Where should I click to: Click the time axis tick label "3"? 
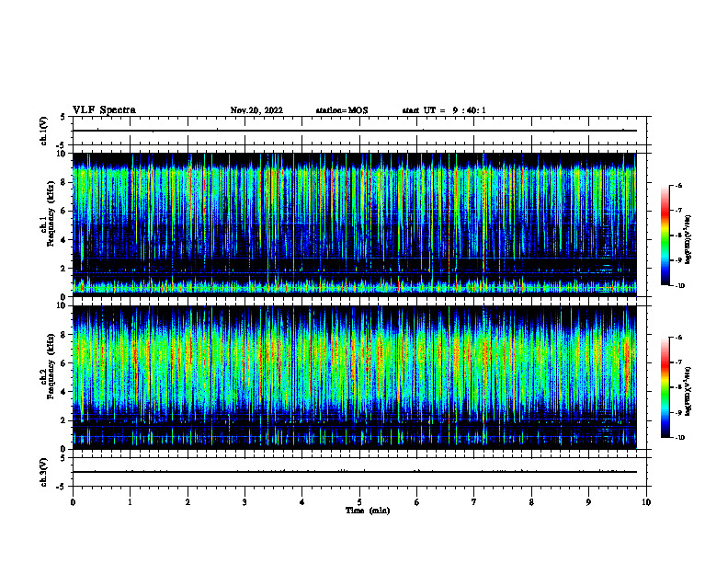click(x=245, y=502)
